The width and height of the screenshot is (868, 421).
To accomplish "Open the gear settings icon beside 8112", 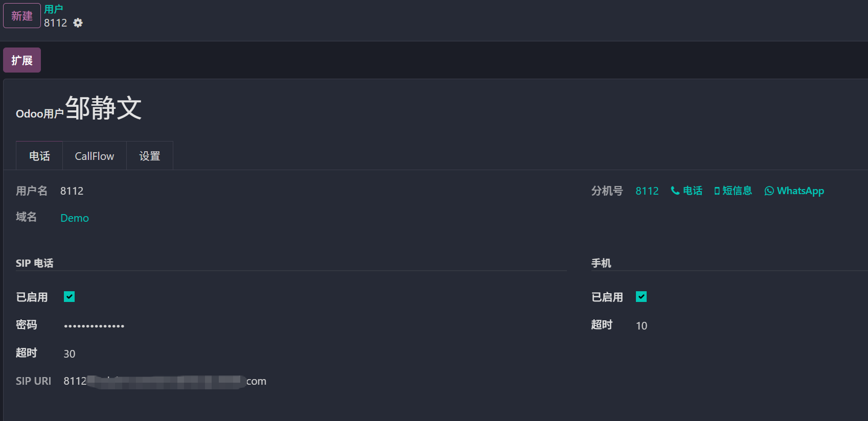I will point(78,23).
